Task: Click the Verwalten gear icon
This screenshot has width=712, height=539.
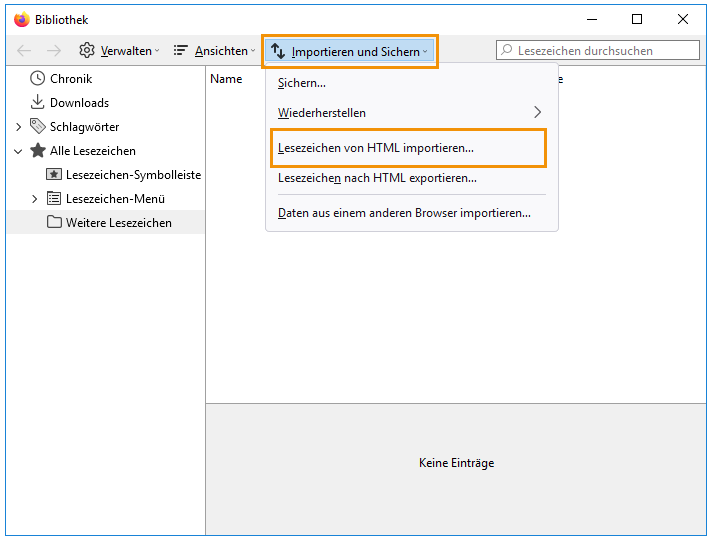Action: point(86,50)
